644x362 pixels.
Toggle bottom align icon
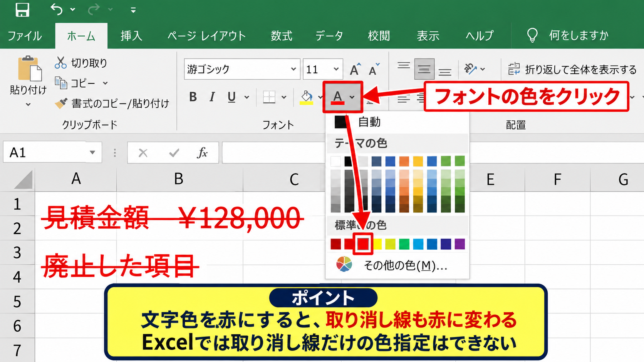click(445, 72)
